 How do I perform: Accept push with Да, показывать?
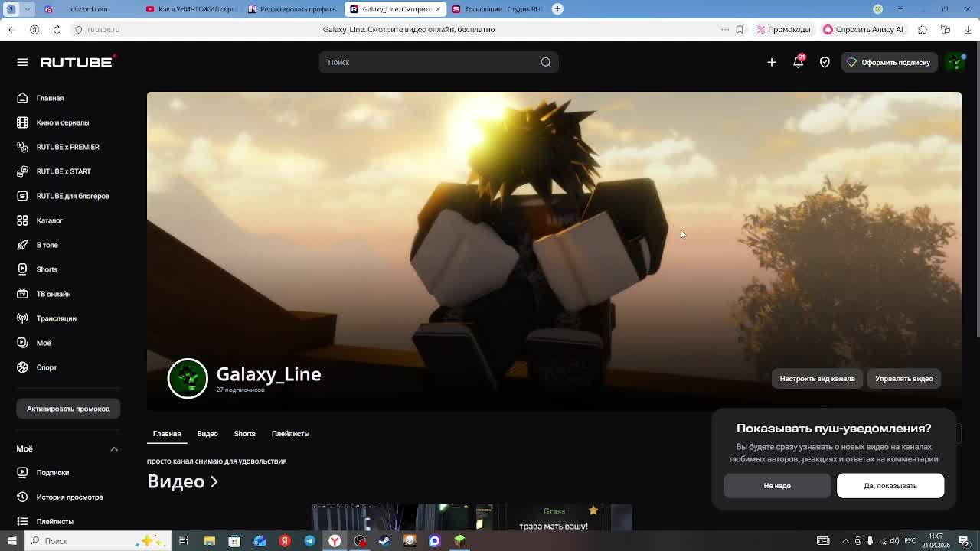pos(890,486)
